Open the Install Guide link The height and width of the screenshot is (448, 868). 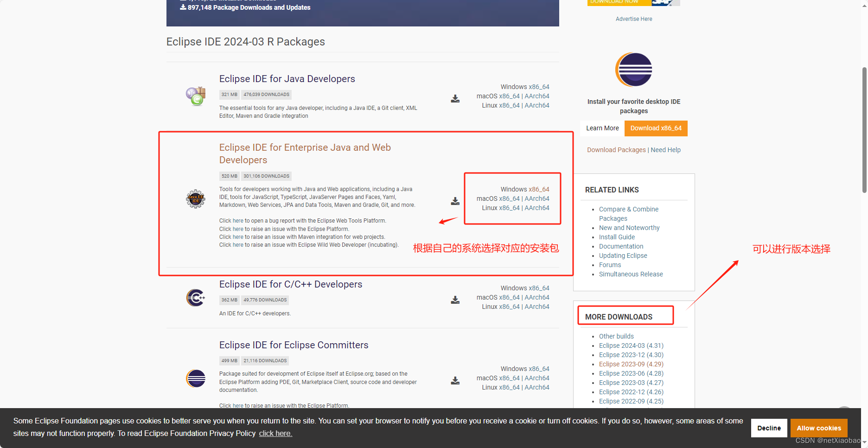617,237
